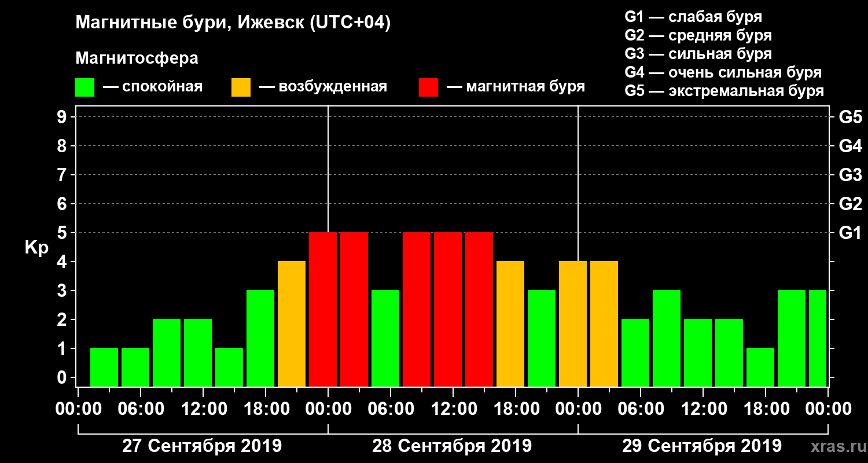
Task: Select the 'G1 — слабая буря' legend line
Action: click(x=693, y=17)
